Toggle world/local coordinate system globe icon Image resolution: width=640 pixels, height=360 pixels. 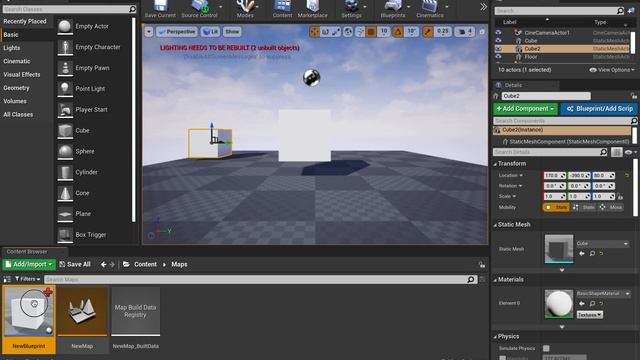coord(348,31)
